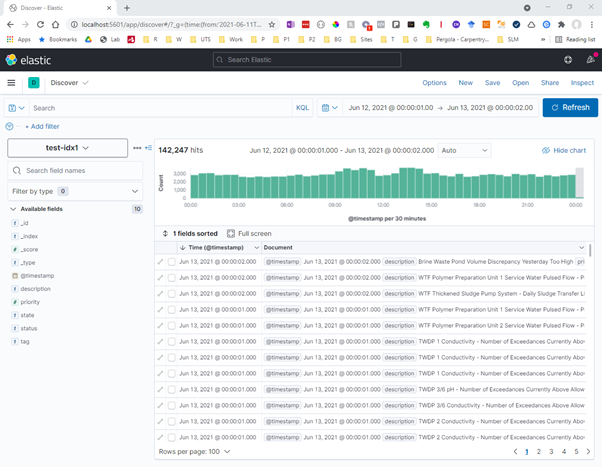602x467 pixels.
Task: Open the Inspect menu item
Action: (x=582, y=83)
